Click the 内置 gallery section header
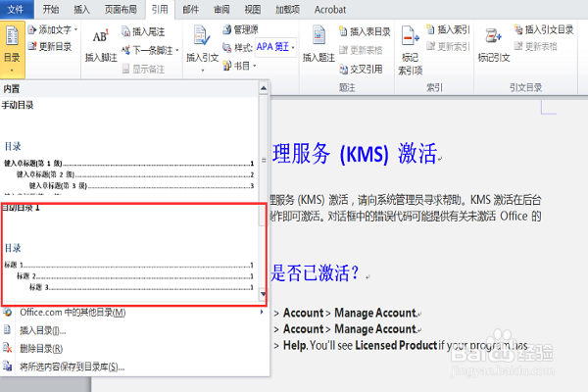The image size is (588, 392). pos(129,89)
